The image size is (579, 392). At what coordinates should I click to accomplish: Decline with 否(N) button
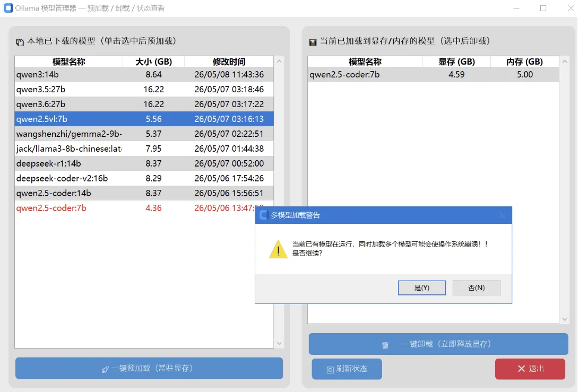477,288
